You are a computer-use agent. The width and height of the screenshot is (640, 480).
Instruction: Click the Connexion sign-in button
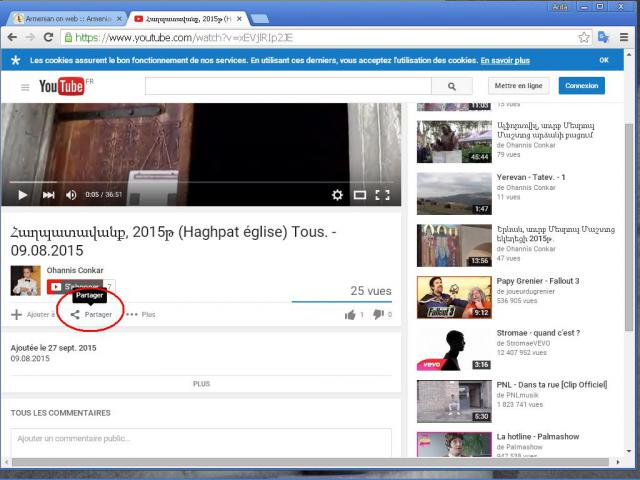click(x=582, y=86)
